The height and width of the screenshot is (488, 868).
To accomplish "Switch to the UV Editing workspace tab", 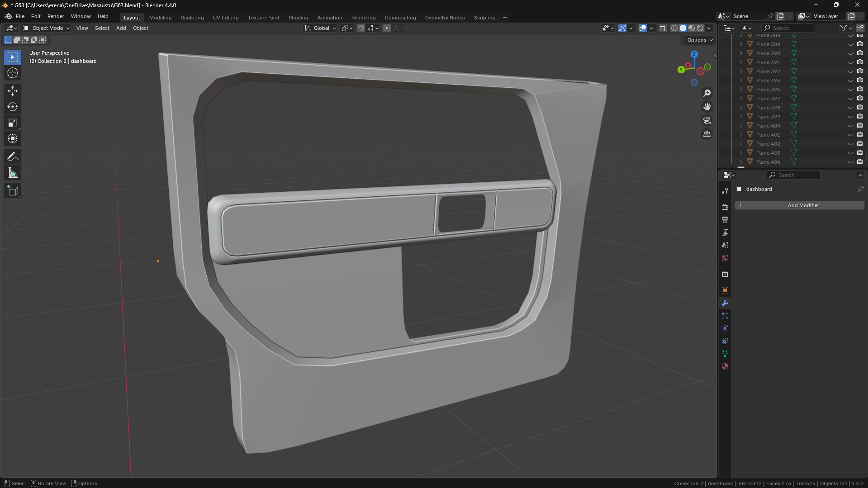I will [x=226, y=18].
